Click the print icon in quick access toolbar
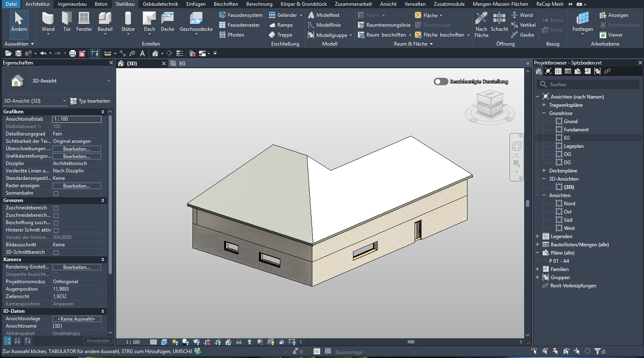Viewport: 644px width, 358px height. (73, 53)
